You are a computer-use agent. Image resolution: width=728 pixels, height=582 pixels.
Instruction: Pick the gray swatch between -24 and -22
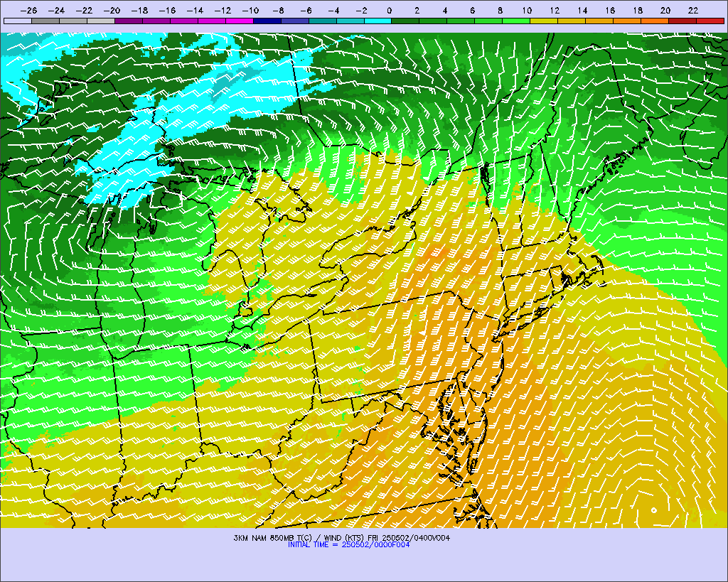pos(73,21)
